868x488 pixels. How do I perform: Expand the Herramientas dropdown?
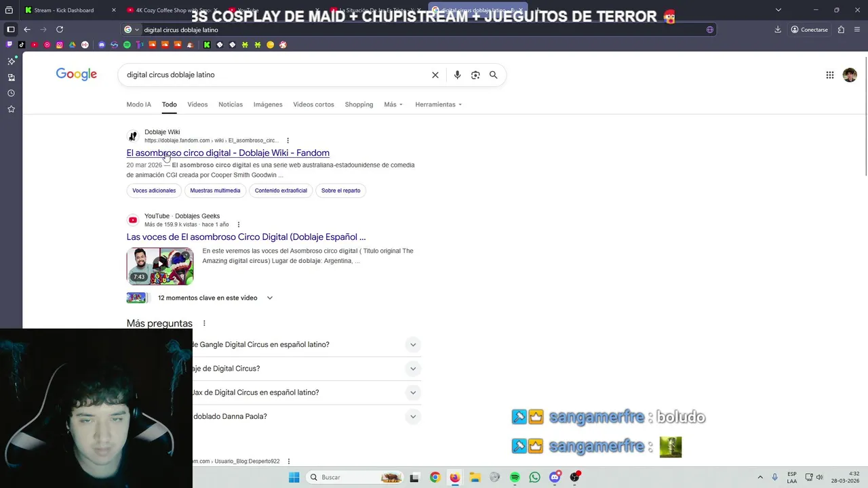coord(438,104)
